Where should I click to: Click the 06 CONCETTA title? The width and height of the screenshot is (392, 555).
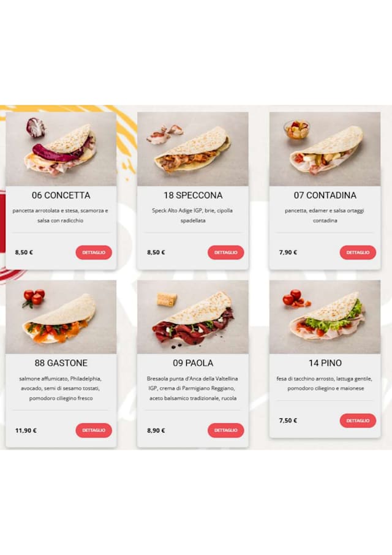tap(61, 195)
